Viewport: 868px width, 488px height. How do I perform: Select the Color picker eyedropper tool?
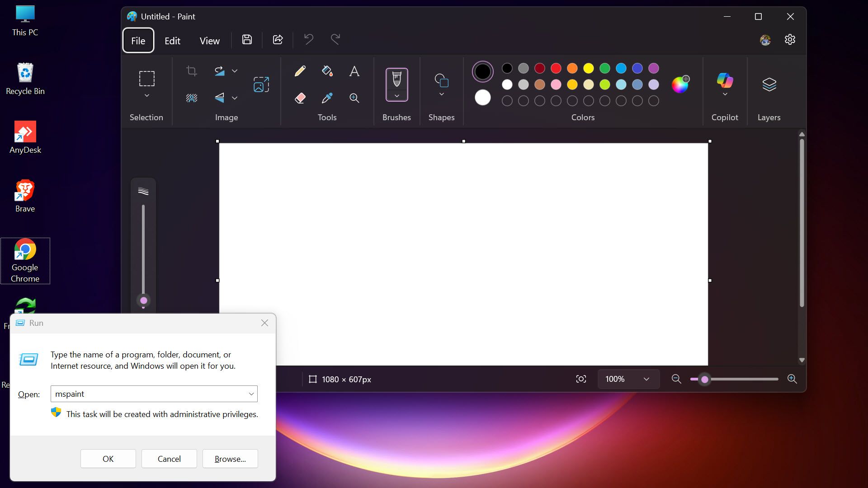click(x=327, y=98)
